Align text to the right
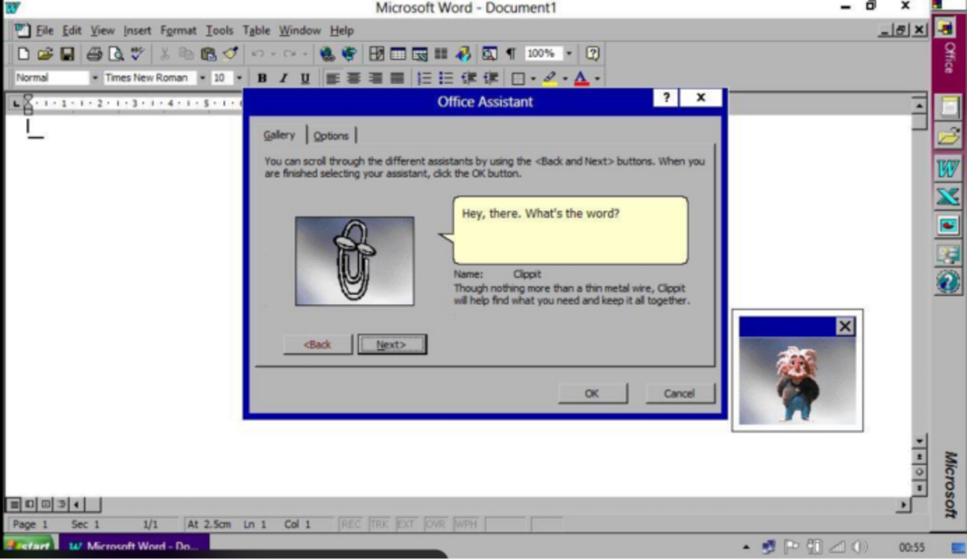This screenshot has width=967, height=560. (376, 79)
